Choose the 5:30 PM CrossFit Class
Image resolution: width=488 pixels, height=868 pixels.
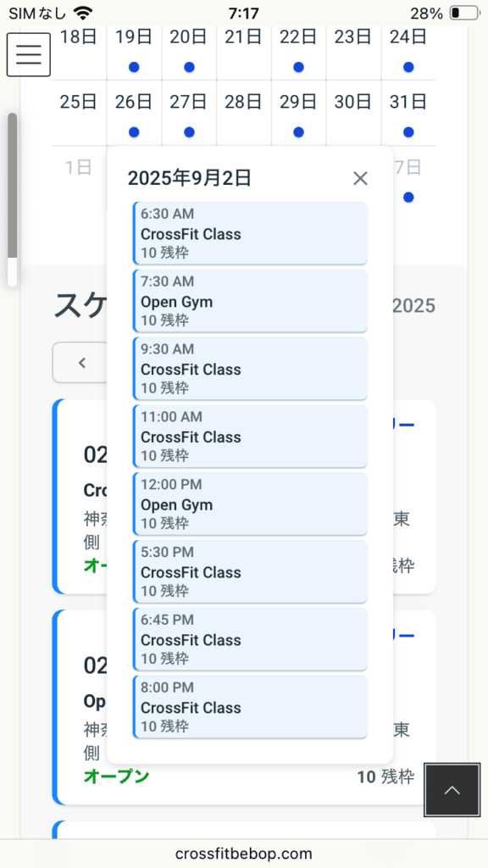250,571
